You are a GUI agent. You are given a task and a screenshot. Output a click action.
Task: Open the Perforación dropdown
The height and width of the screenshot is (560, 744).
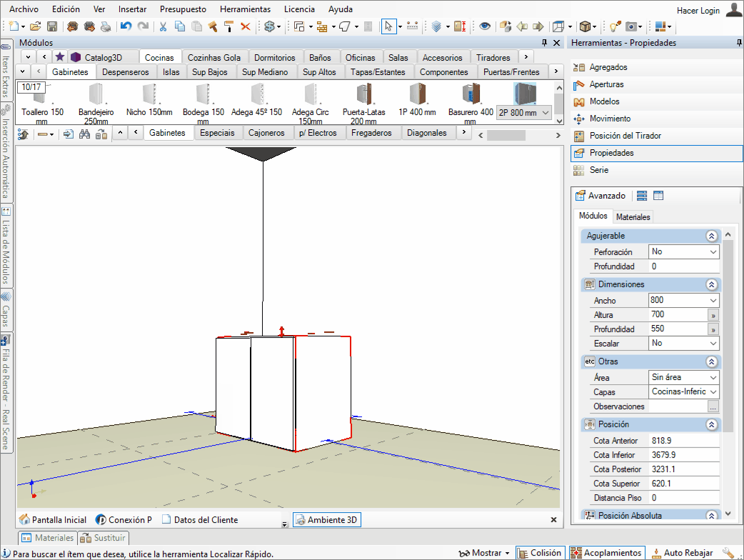pyautogui.click(x=713, y=252)
